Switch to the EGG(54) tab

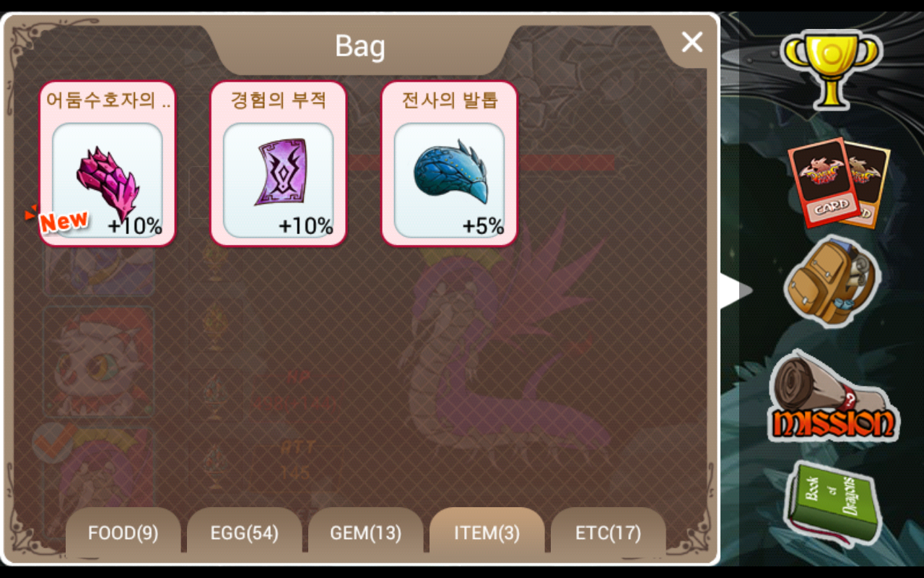pyautogui.click(x=244, y=533)
